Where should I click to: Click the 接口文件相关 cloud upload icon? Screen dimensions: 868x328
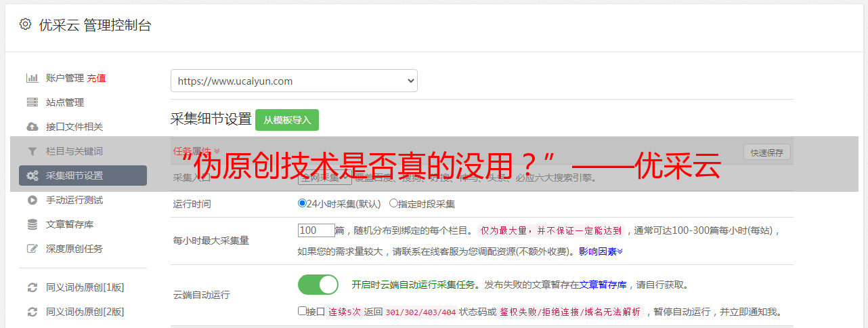pyautogui.click(x=32, y=127)
